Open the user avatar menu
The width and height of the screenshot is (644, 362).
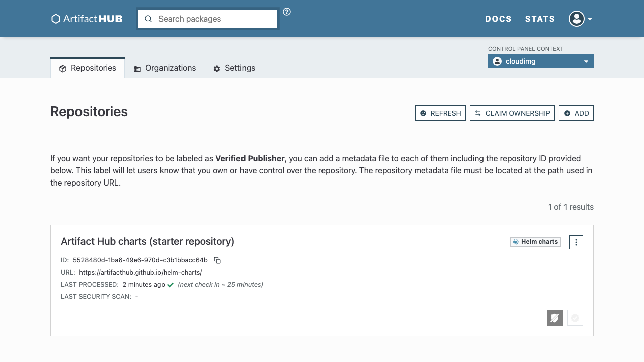click(x=580, y=19)
